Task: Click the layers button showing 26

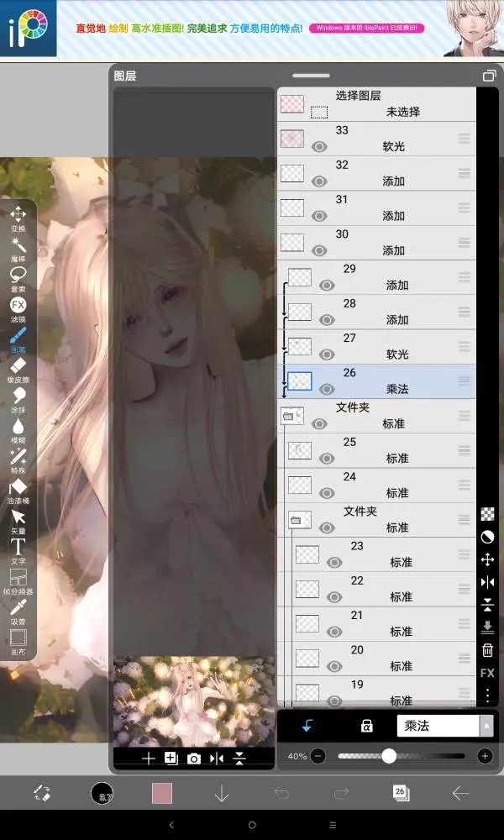Action: (401, 793)
